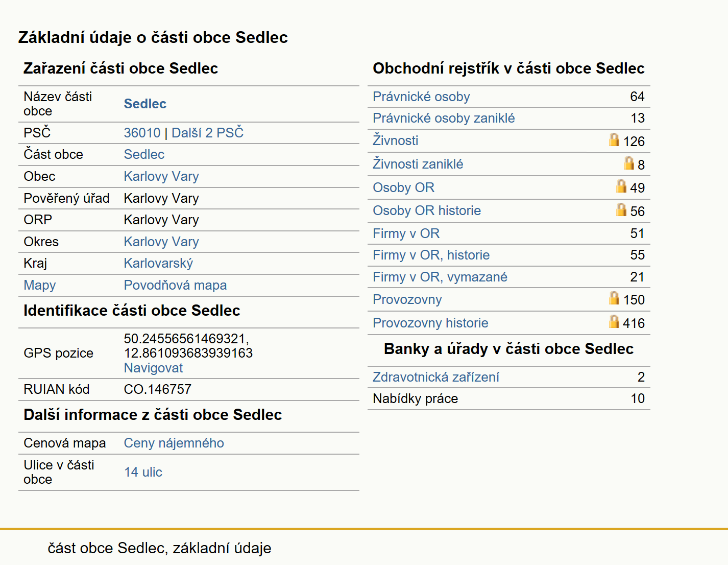
Task: Open the bold Sedlec name link
Action: click(x=145, y=104)
